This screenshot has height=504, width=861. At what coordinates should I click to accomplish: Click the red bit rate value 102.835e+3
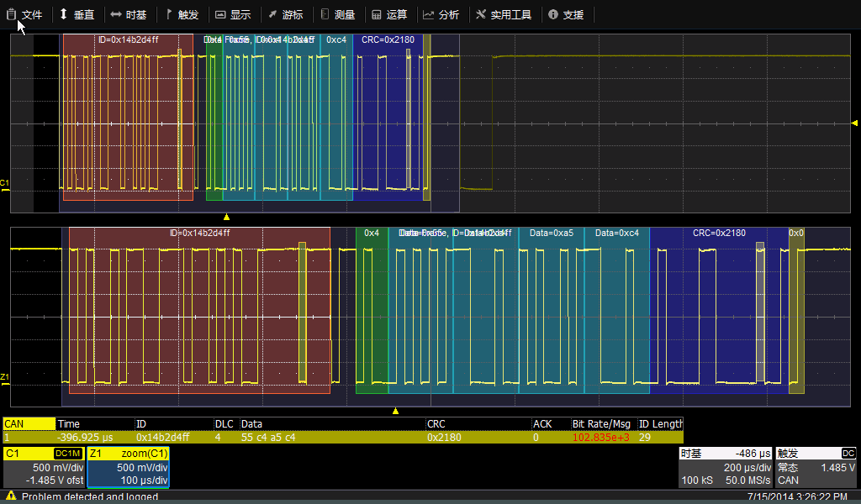(x=600, y=438)
